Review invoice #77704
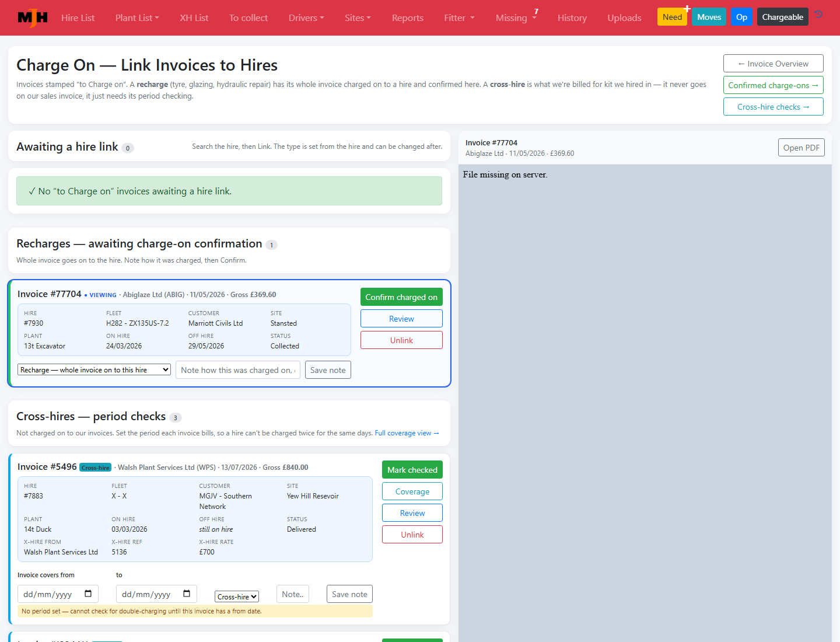The height and width of the screenshot is (642, 840). click(x=401, y=319)
